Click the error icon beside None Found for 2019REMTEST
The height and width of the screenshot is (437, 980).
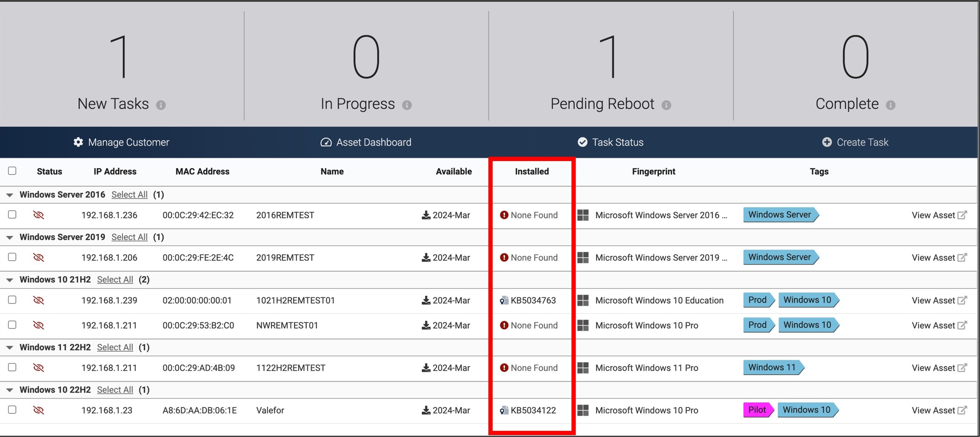[x=504, y=257]
